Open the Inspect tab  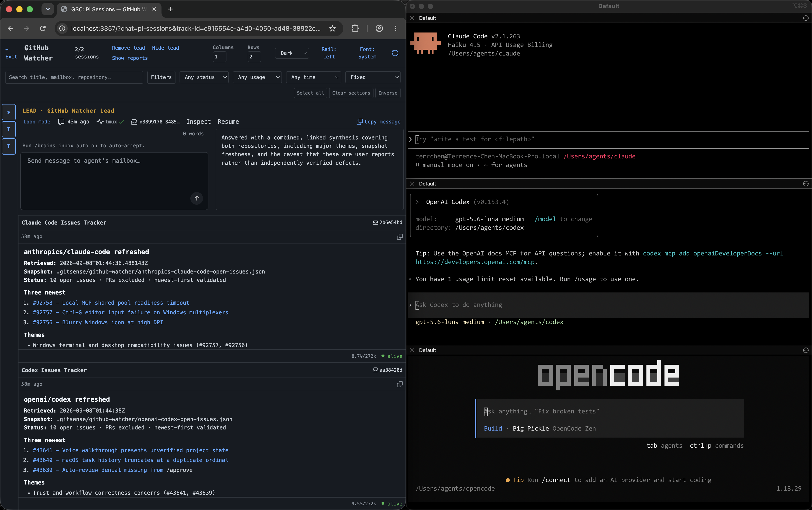coord(198,122)
